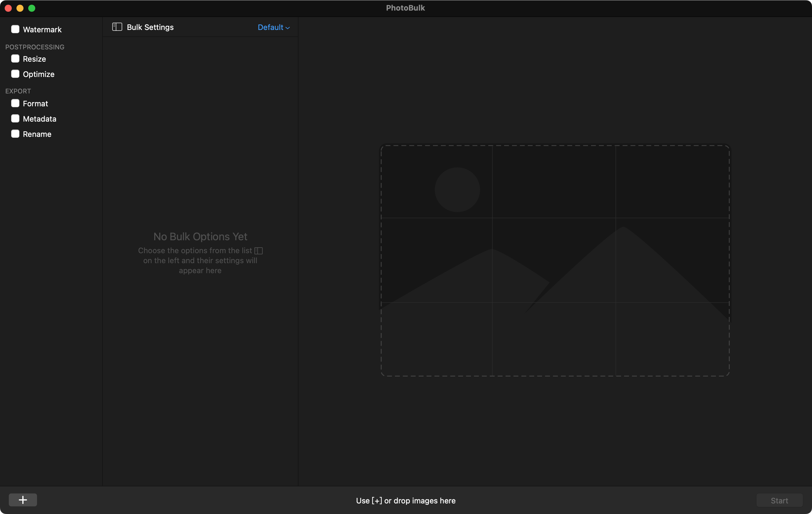Image resolution: width=812 pixels, height=514 pixels.
Task: Click the yellow minimize window button
Action: point(20,8)
